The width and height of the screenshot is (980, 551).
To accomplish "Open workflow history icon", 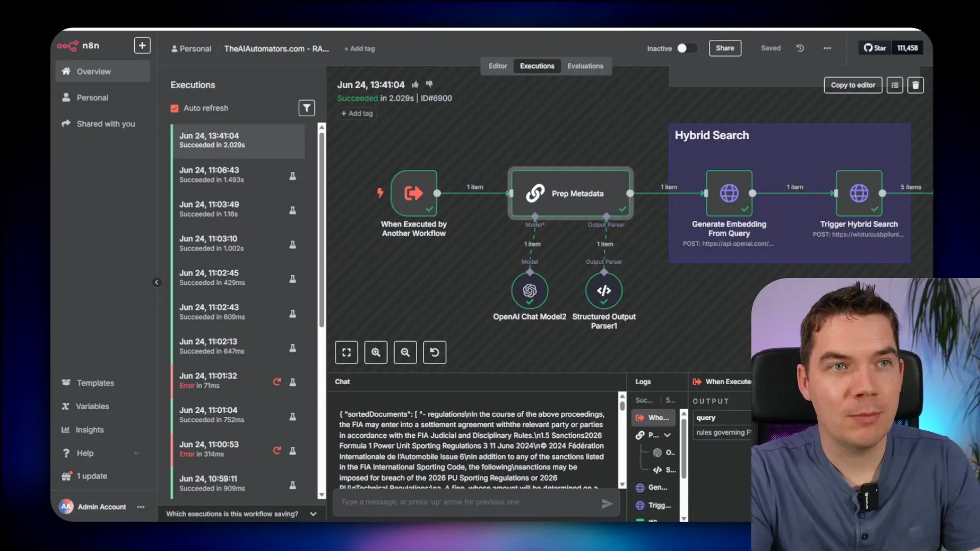I will [800, 48].
